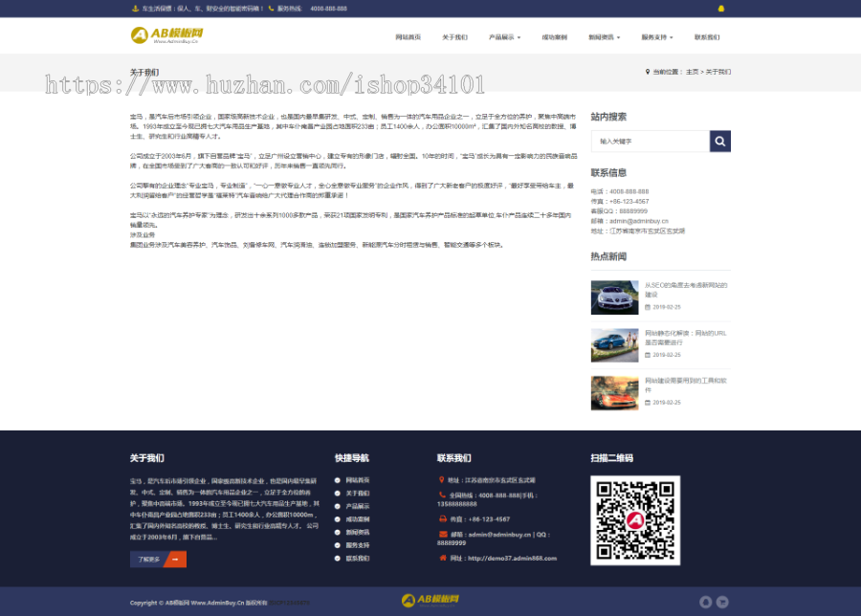The width and height of the screenshot is (861, 616).
Task: Click the home icon beside 网址 in footer
Action: [x=443, y=557]
